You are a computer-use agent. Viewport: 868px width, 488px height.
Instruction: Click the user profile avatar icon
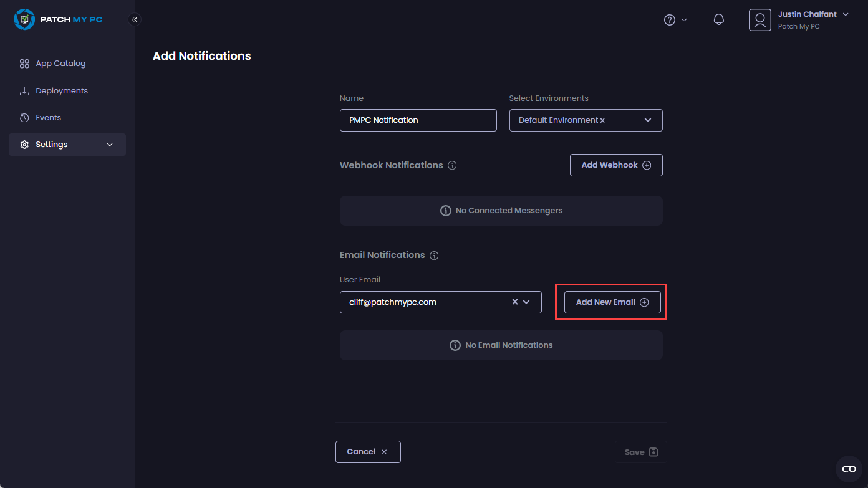pos(759,20)
